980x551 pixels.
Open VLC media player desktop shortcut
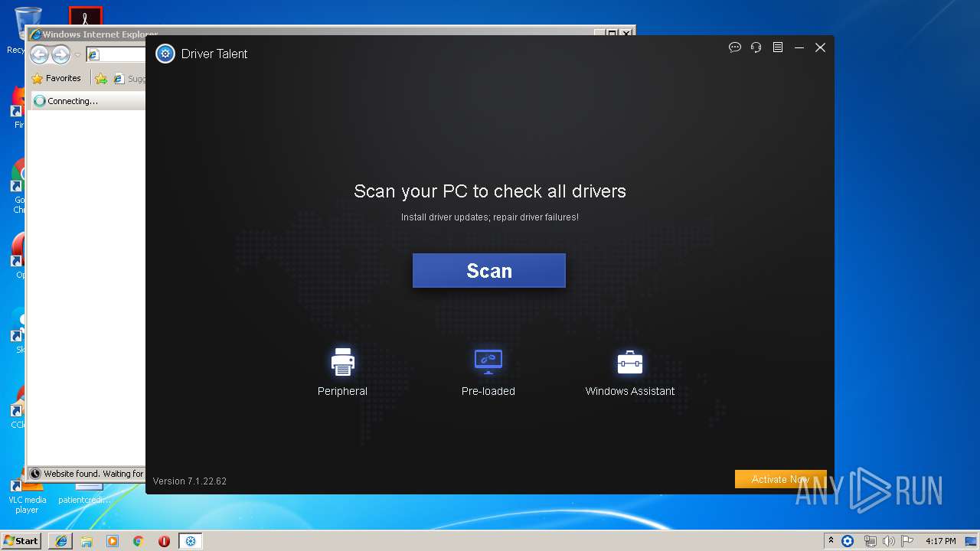coord(27,494)
